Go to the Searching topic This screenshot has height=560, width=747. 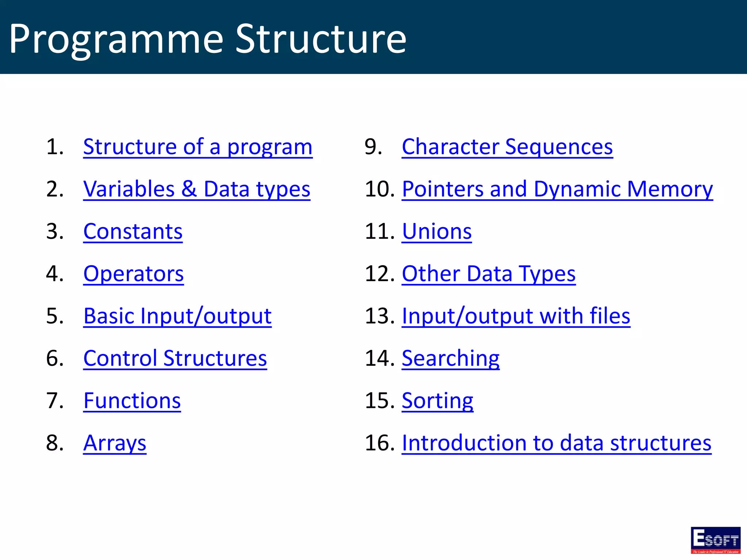pyautogui.click(x=450, y=358)
